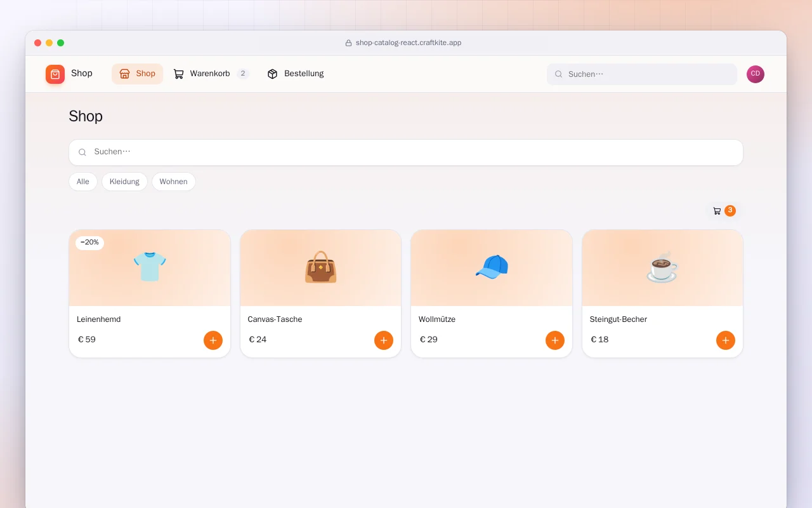Click the Steingut-Becher product name
The width and height of the screenshot is (812, 508).
click(619, 319)
